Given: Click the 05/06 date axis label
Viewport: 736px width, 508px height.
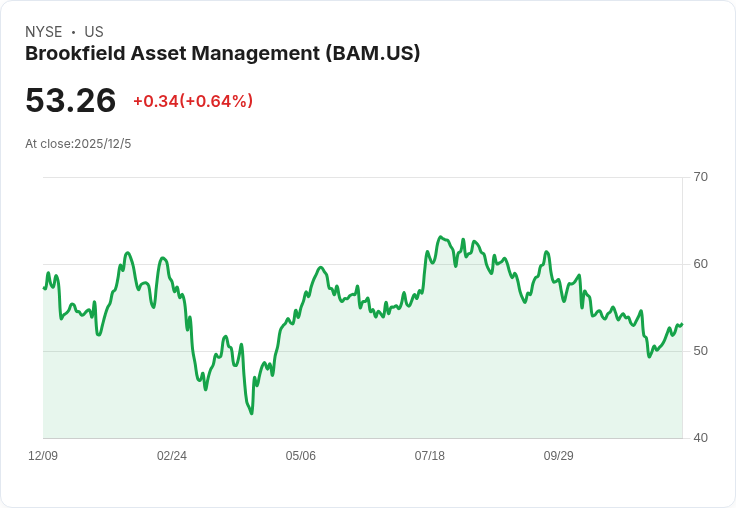Looking at the screenshot, I should [x=300, y=456].
